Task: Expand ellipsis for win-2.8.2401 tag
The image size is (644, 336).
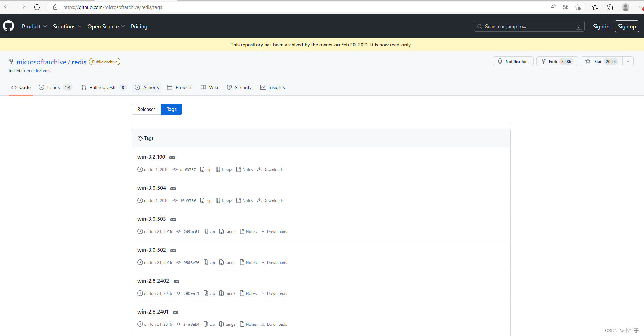Action: pos(176,312)
